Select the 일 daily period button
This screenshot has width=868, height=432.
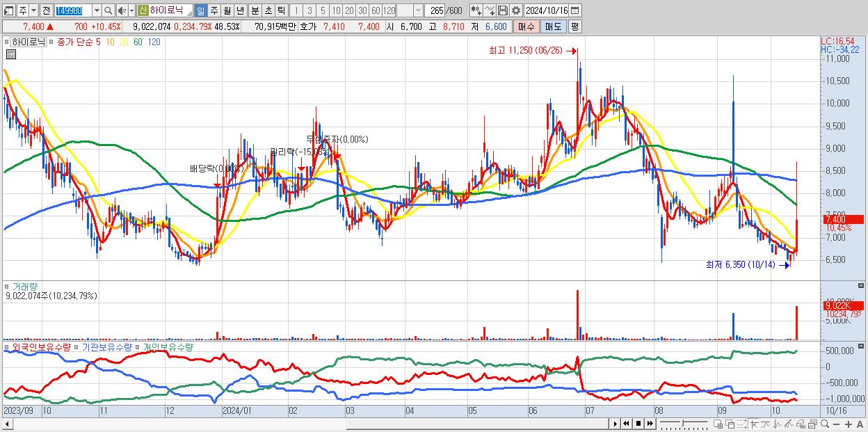[x=200, y=10]
